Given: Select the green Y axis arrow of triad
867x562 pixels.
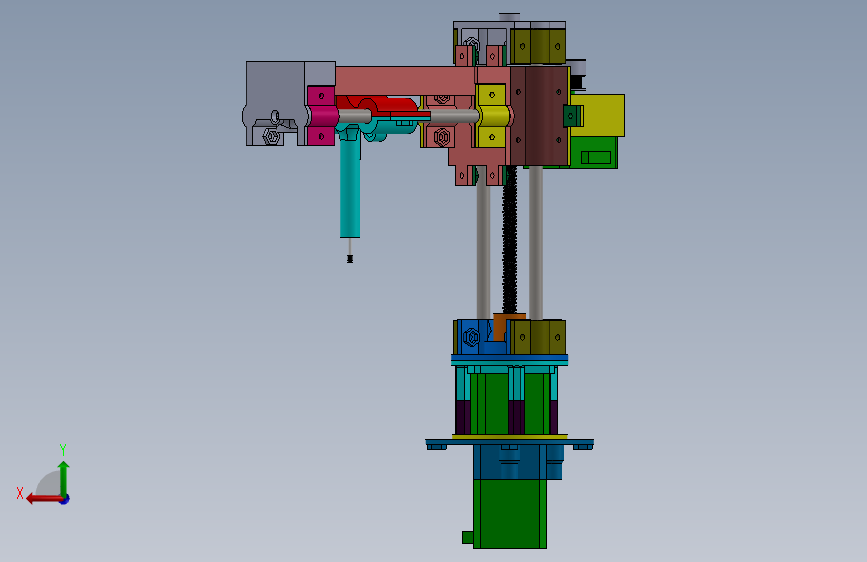Looking at the screenshot, I should 64,478.
